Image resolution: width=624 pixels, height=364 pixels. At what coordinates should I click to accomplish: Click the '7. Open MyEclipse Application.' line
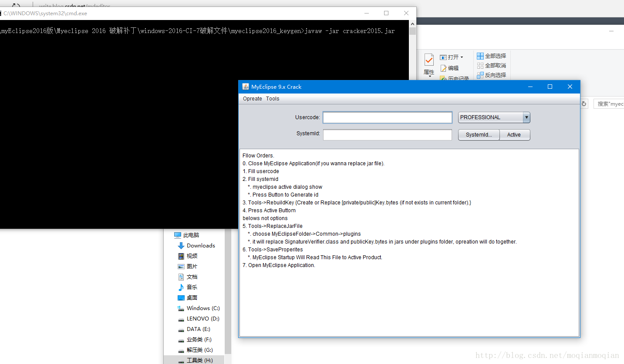[279, 265]
